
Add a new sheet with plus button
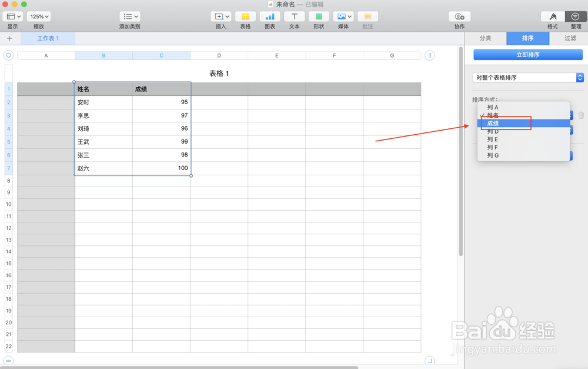(10, 38)
